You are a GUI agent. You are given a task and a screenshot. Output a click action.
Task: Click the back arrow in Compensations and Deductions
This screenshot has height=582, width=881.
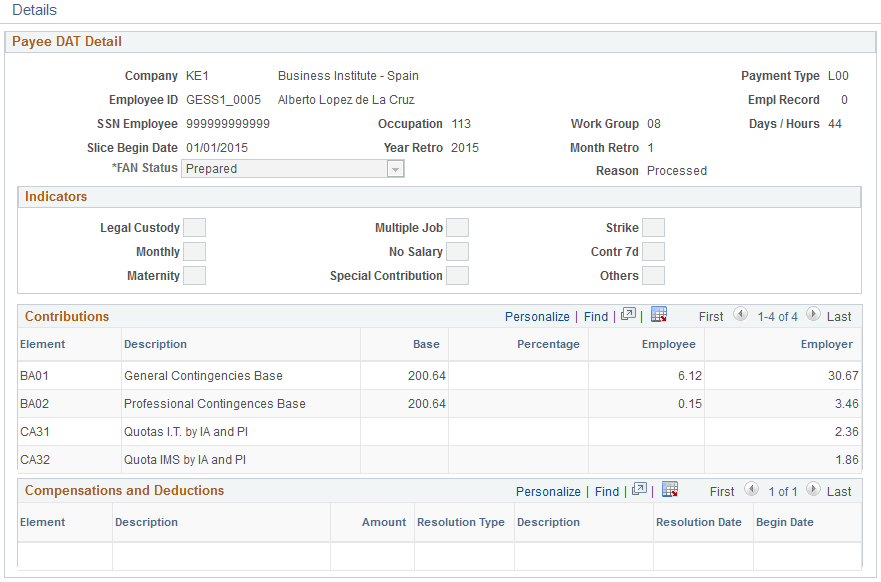point(751,490)
